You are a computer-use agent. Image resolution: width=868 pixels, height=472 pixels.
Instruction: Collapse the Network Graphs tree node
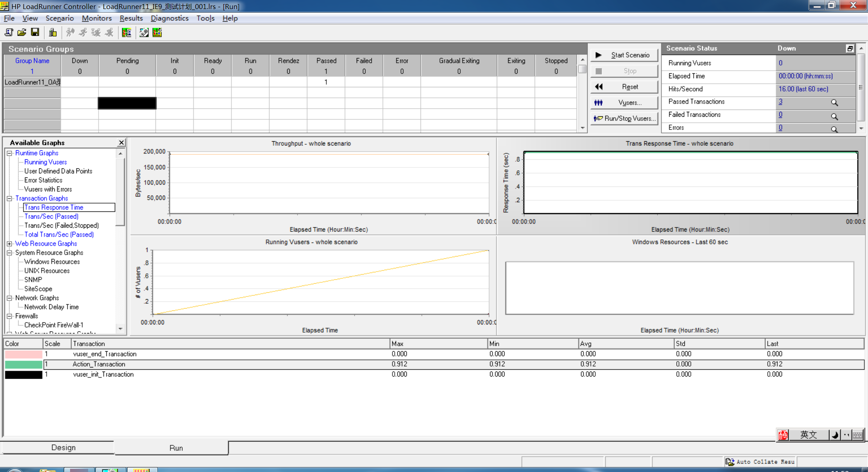tap(9, 298)
